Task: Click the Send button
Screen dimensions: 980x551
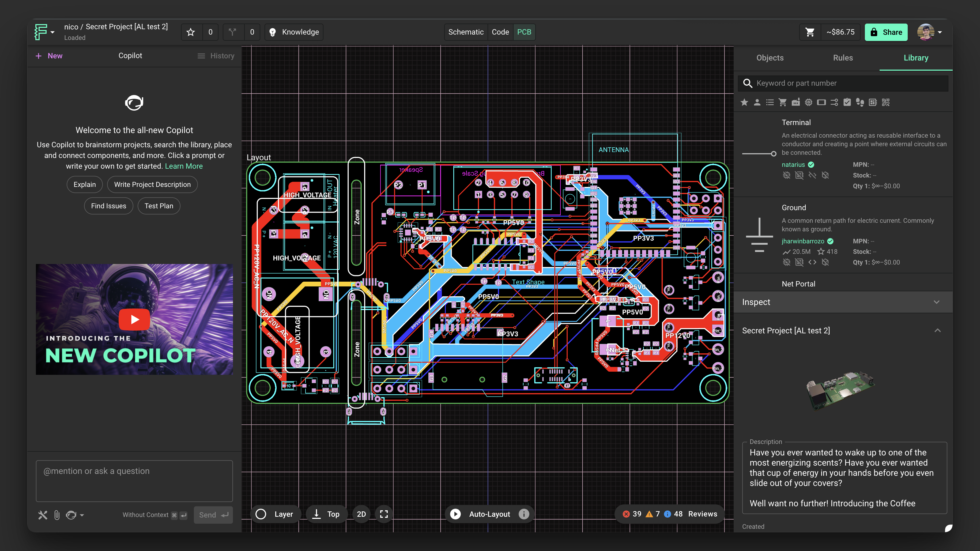Action: (x=213, y=515)
